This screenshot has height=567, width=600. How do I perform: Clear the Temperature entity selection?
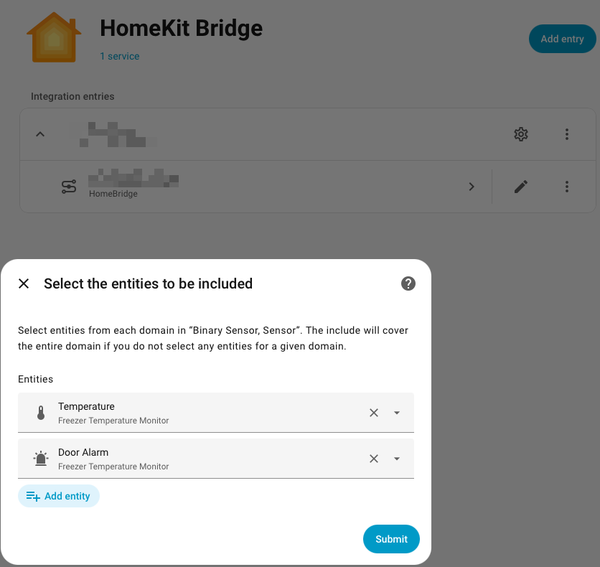[x=374, y=413]
